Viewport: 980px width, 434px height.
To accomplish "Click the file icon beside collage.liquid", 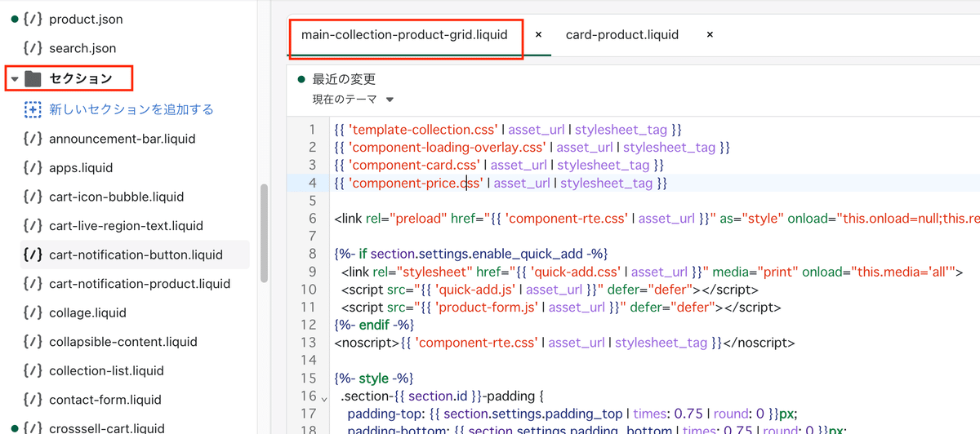I will (33, 312).
